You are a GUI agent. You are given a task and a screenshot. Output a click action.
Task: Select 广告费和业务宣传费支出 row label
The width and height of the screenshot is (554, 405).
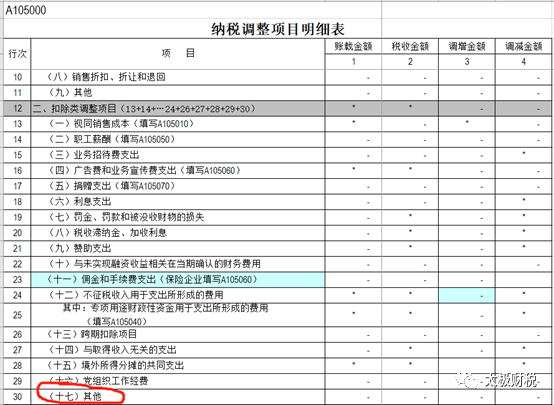pos(178,170)
